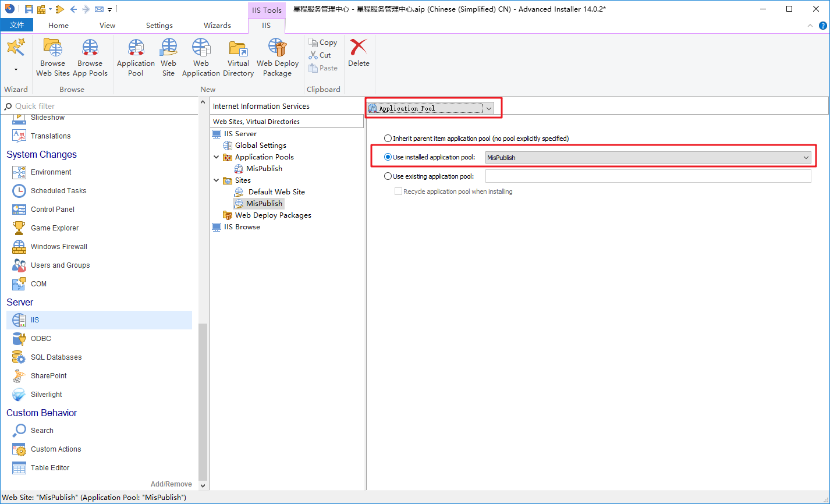The width and height of the screenshot is (830, 504).
Task: Switch to the IIS ribbon tab
Action: coord(267,26)
